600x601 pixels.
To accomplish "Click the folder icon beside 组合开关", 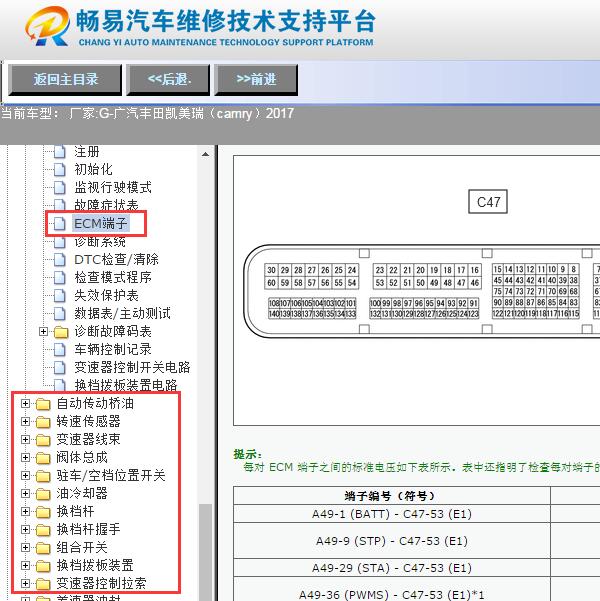I will pyautogui.click(x=43, y=548).
